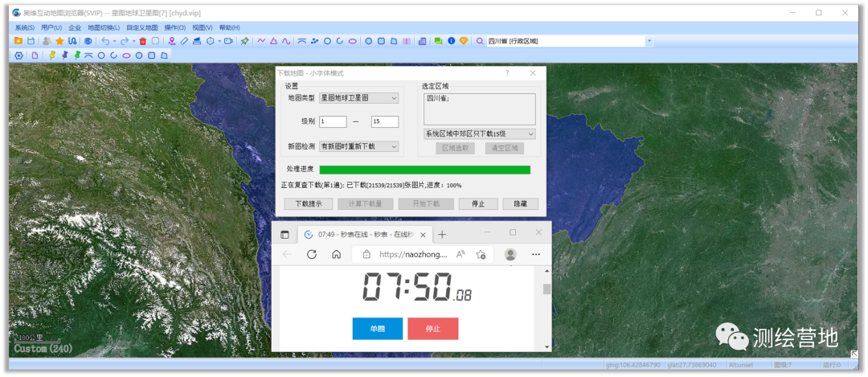This screenshot has height=377, width=868.
Task: Go to browser home page icon
Action: pyautogui.click(x=336, y=254)
